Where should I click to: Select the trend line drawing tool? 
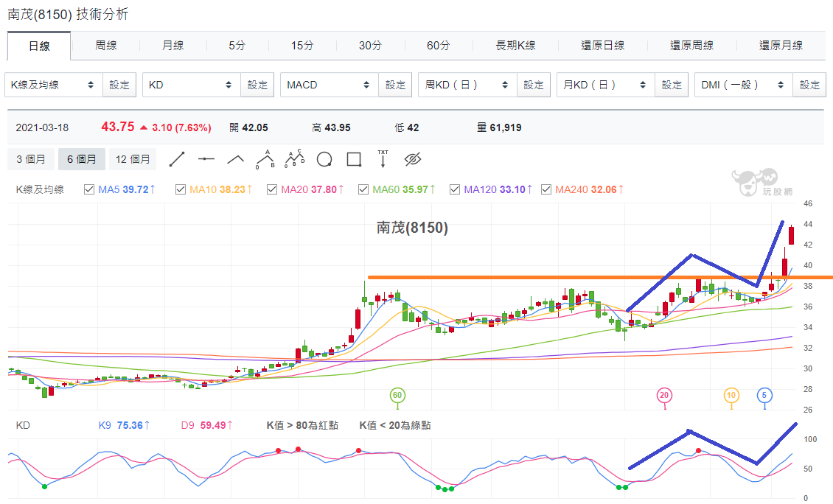pyautogui.click(x=177, y=159)
